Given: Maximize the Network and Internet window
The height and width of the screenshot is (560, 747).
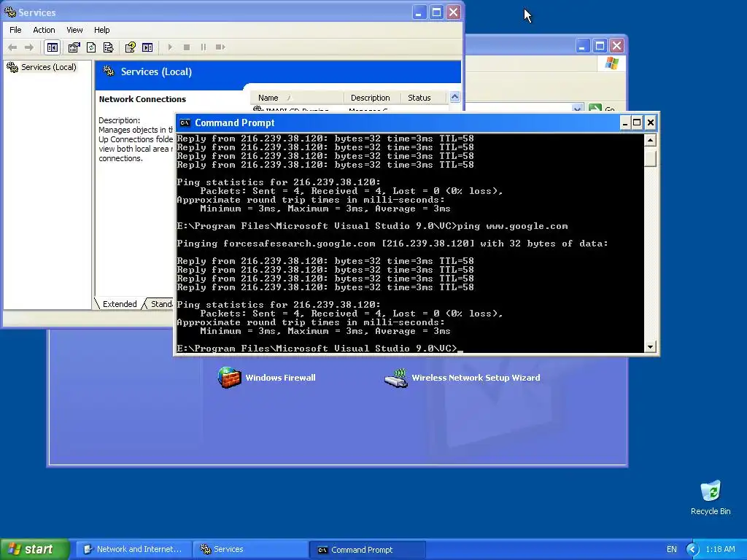Looking at the screenshot, I should point(600,46).
